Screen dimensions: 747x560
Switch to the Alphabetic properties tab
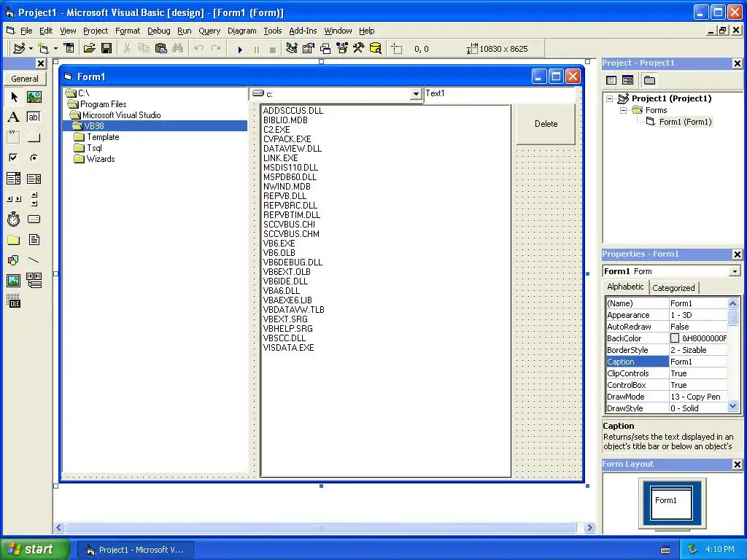click(625, 287)
